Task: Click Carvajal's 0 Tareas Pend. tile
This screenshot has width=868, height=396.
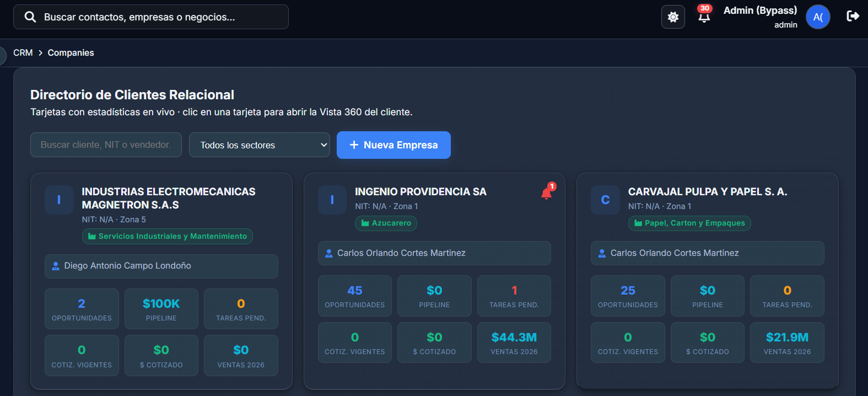Action: 787,296
